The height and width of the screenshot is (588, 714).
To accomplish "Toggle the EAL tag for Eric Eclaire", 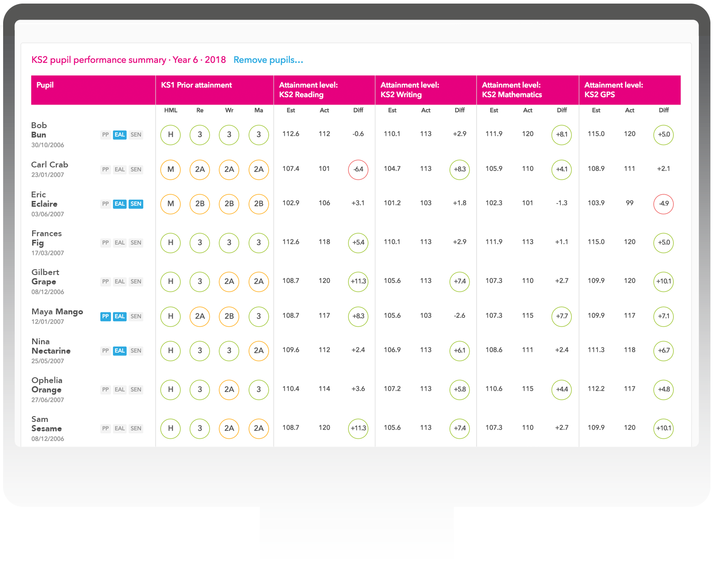I will tap(120, 204).
